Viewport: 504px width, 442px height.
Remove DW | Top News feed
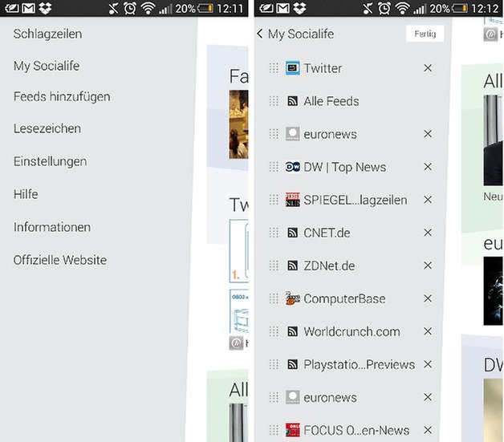pyautogui.click(x=428, y=167)
